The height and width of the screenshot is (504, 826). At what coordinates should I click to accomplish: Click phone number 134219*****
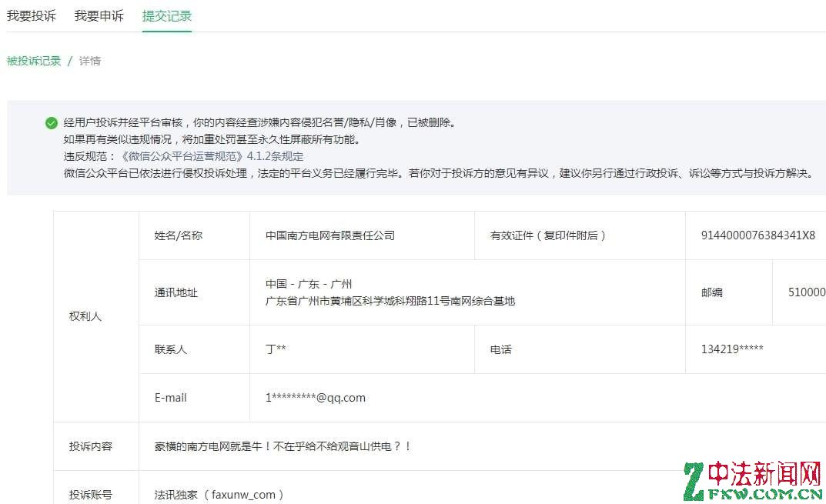pyautogui.click(x=732, y=349)
